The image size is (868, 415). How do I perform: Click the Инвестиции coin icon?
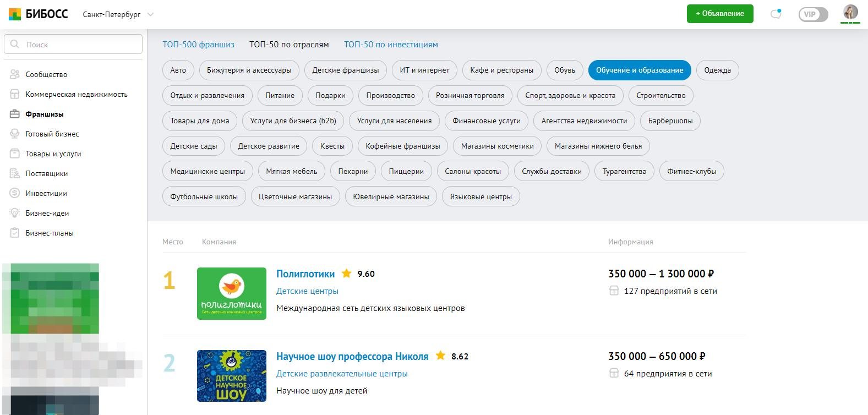point(15,193)
